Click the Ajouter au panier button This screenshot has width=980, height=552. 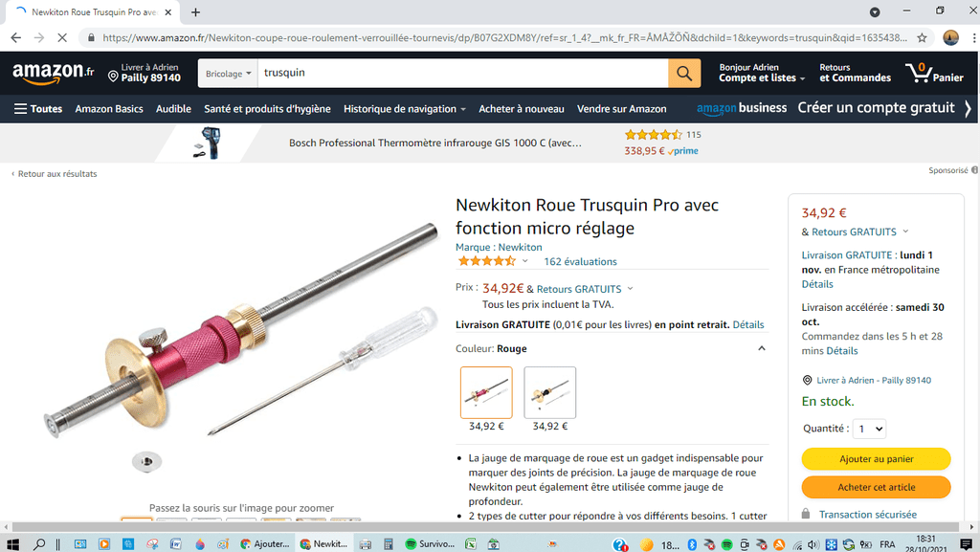pos(877,458)
